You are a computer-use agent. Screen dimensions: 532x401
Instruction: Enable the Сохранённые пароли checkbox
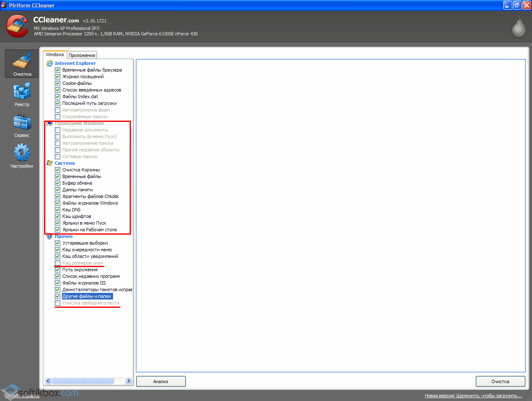click(x=58, y=116)
